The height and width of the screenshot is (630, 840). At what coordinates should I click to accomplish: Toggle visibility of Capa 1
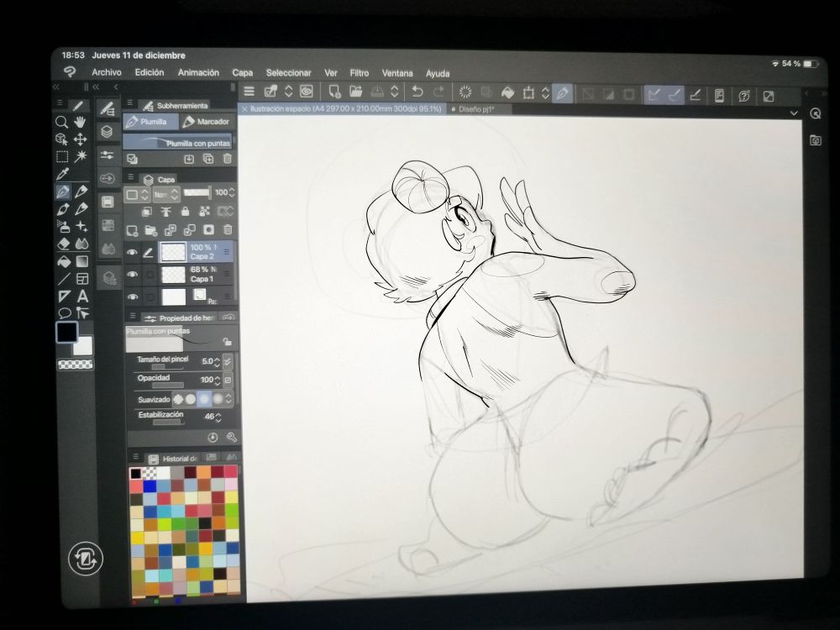tap(132, 274)
